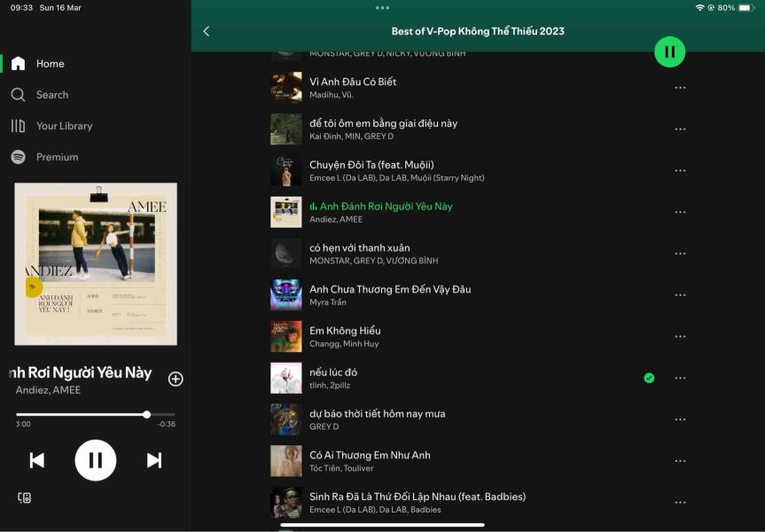Open options for Vì Anh Đâu Có Biết
The height and width of the screenshot is (532, 765).
680,88
